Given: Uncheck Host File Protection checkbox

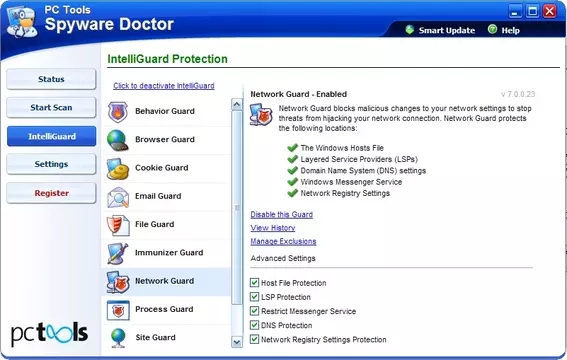Looking at the screenshot, I should coord(254,282).
